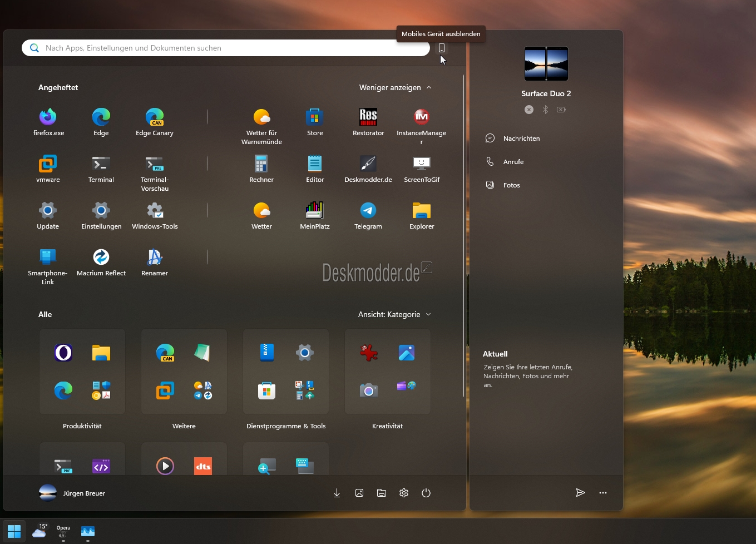Open the Microsoft Store app

point(315,122)
